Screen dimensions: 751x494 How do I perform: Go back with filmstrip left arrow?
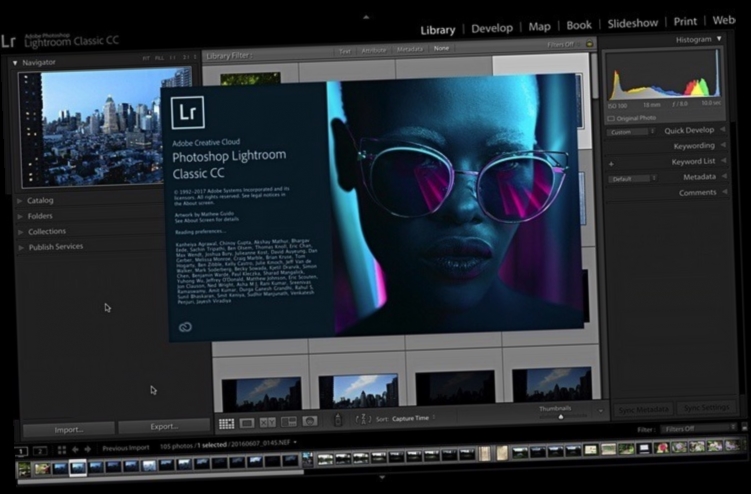(75, 449)
